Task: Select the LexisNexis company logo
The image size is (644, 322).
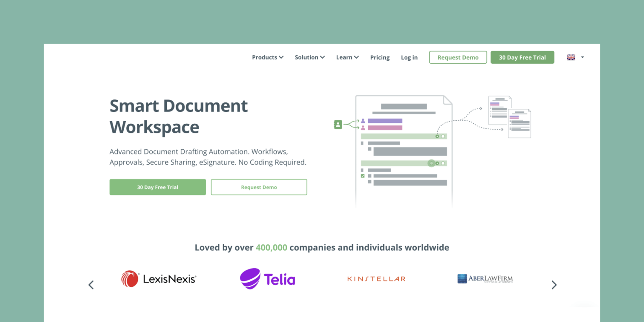Action: [158, 278]
